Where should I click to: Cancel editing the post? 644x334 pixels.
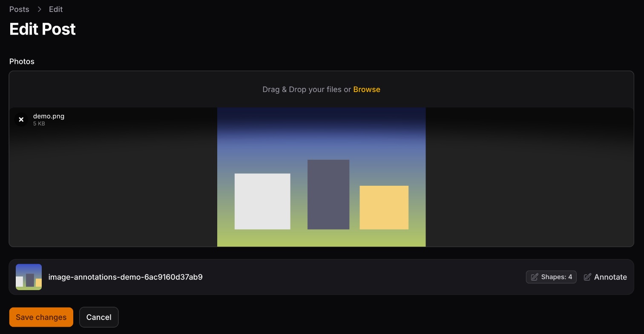coord(99,317)
